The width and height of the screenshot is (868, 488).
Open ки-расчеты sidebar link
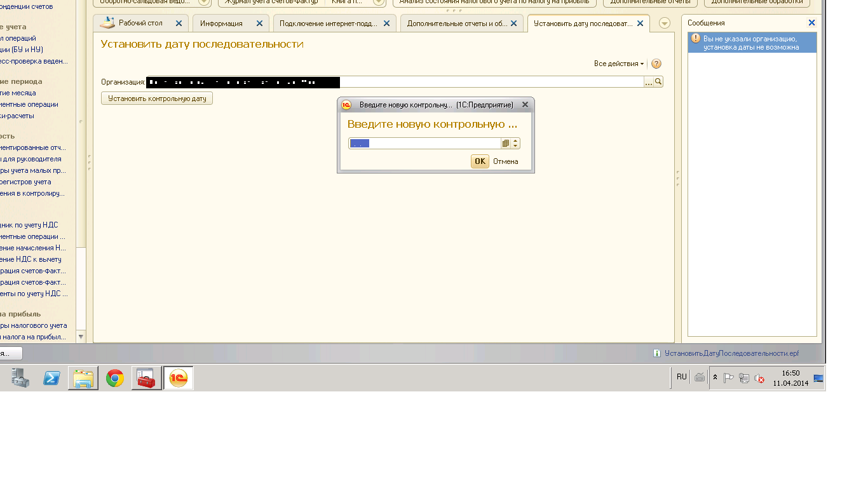click(x=17, y=116)
